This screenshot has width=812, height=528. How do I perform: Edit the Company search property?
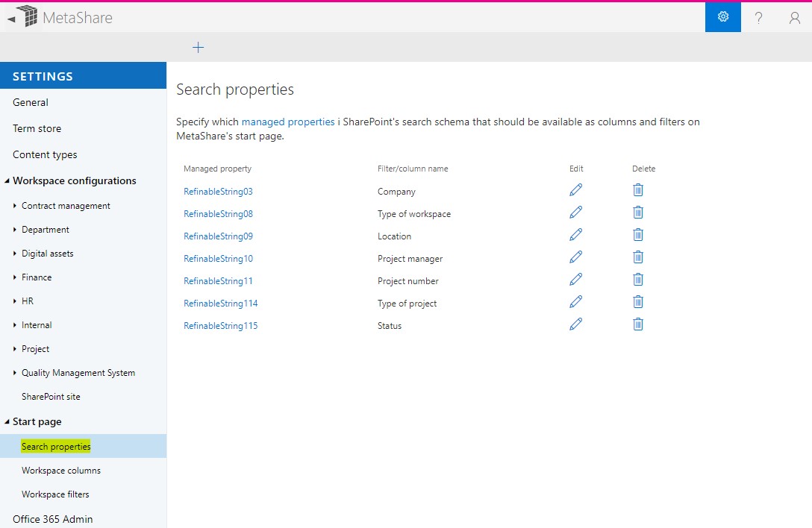tap(575, 190)
